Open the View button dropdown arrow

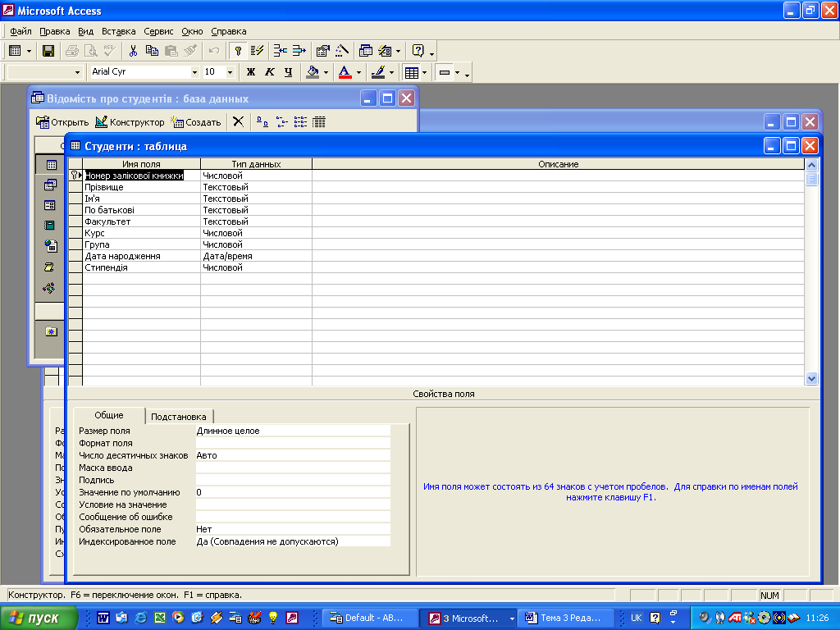[x=29, y=52]
